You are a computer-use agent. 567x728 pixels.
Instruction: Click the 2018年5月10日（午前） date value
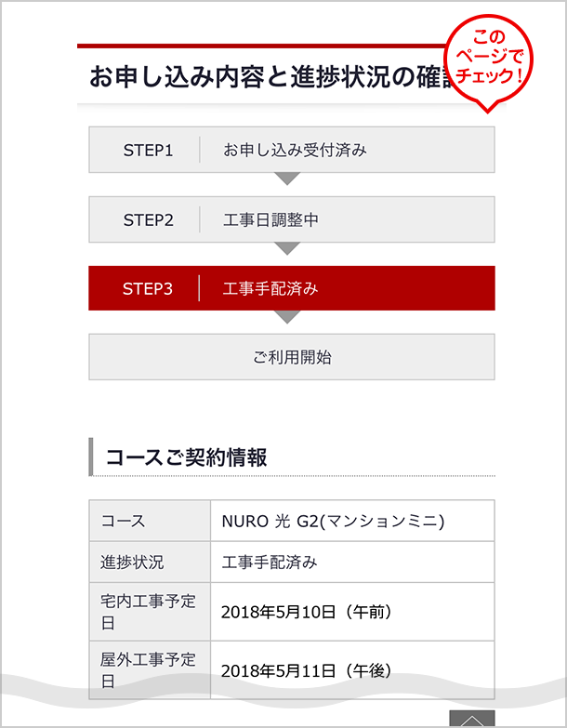pyautogui.click(x=307, y=611)
